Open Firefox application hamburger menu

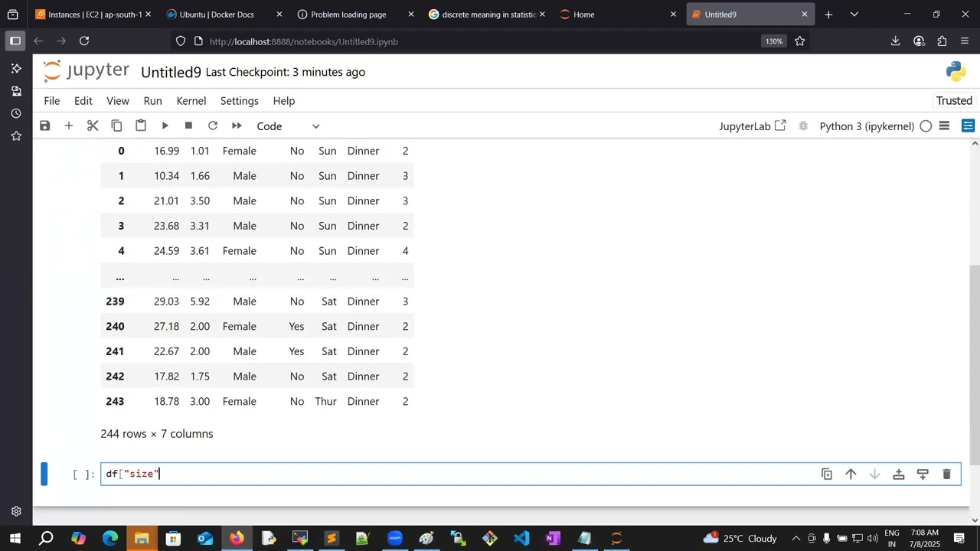point(965,41)
